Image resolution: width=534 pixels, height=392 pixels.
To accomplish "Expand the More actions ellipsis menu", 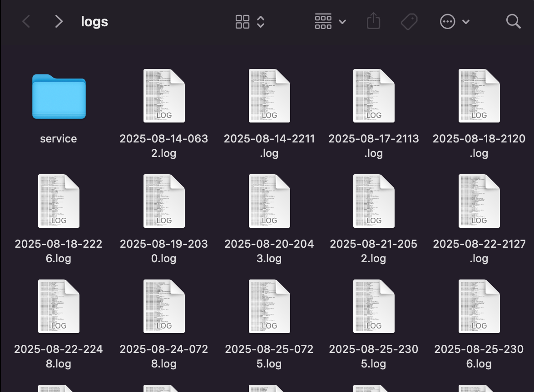I will click(455, 21).
